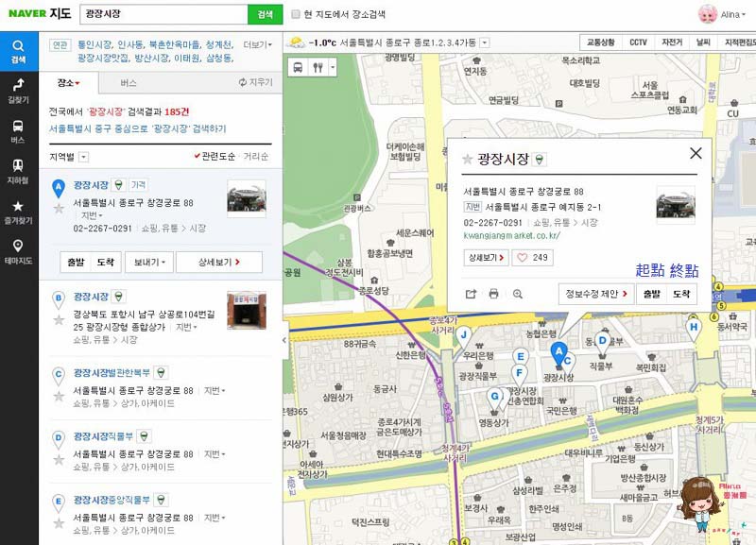Viewport: 756px width, 545px height.
Task: Click the bus layer icon on map
Action: [x=298, y=67]
